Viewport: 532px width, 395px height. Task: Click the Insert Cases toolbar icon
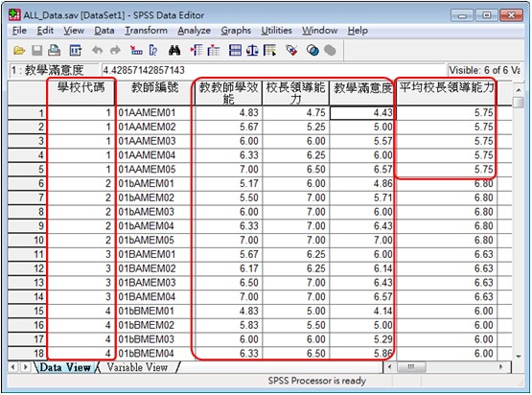click(x=197, y=51)
